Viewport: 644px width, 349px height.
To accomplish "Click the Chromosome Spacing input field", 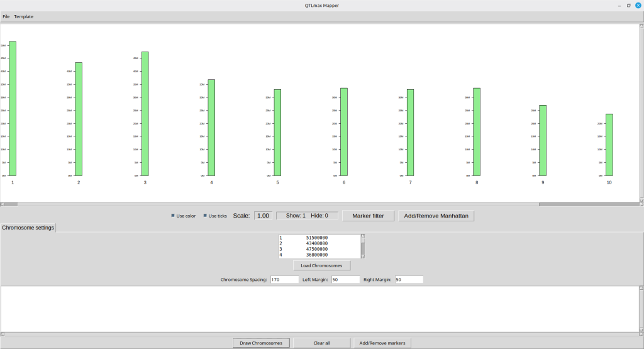I will coord(284,279).
